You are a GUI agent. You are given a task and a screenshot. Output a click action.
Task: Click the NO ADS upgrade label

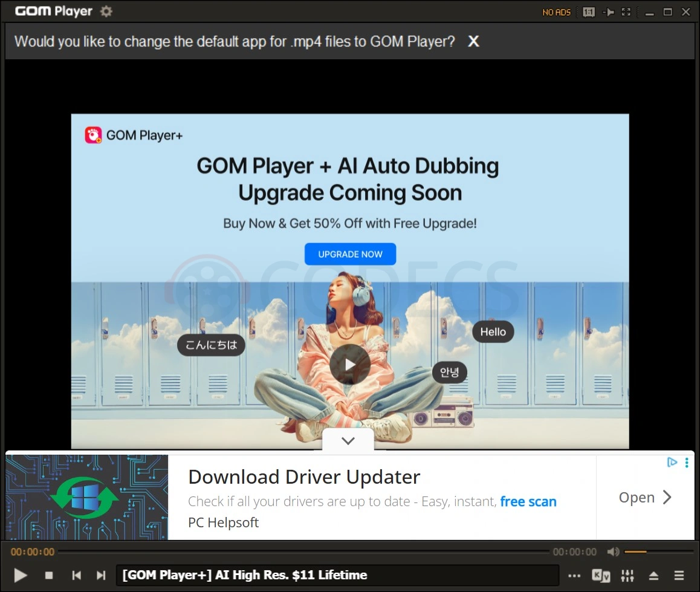tap(556, 12)
